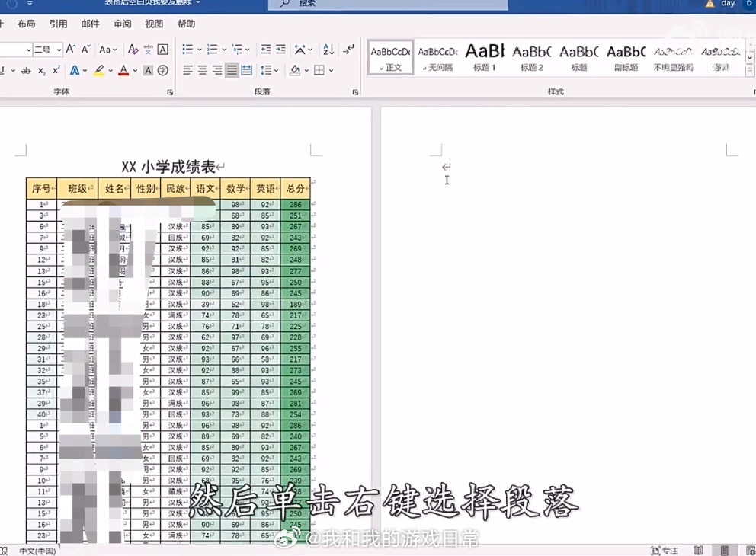Apply numbered list
Image resolution: width=756 pixels, height=556 pixels.
pyautogui.click(x=212, y=50)
